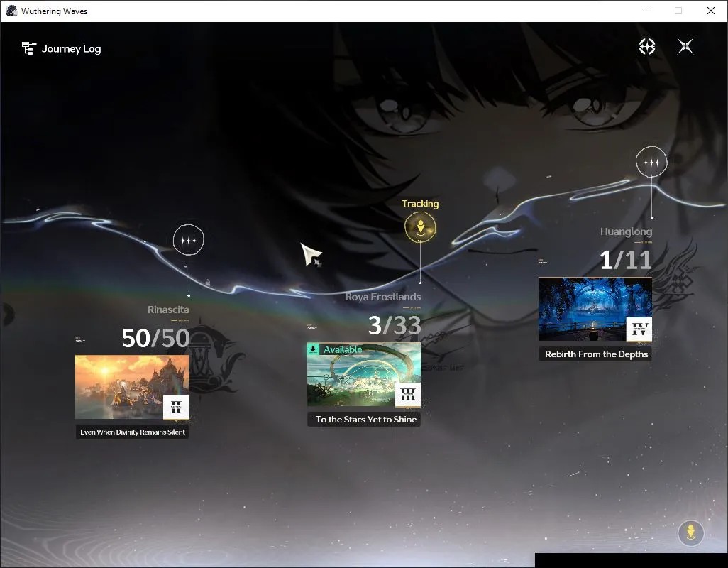Click the Rebirth From the Depths title
Viewport: 728px width, 568px height.
pyautogui.click(x=596, y=354)
